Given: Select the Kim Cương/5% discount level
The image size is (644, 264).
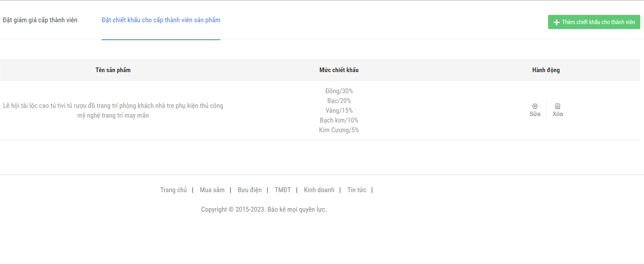Looking at the screenshot, I should coord(339,130).
